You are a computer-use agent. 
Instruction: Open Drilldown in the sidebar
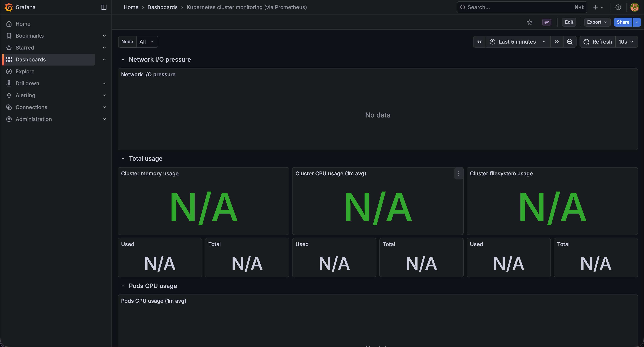pos(27,83)
